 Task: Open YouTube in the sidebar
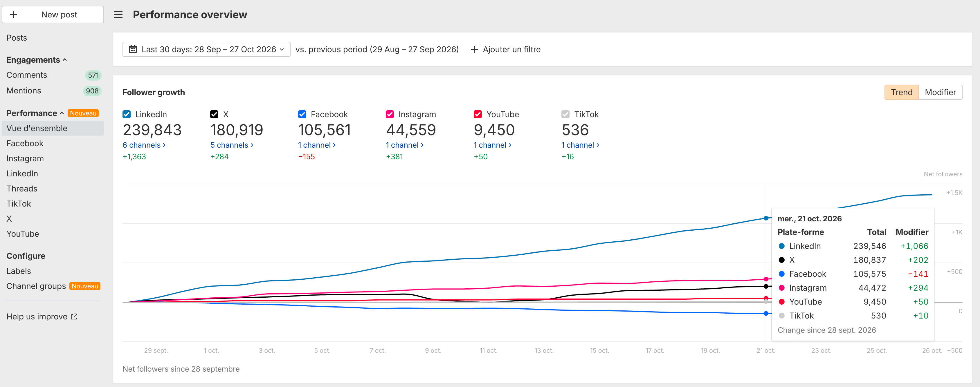23,234
